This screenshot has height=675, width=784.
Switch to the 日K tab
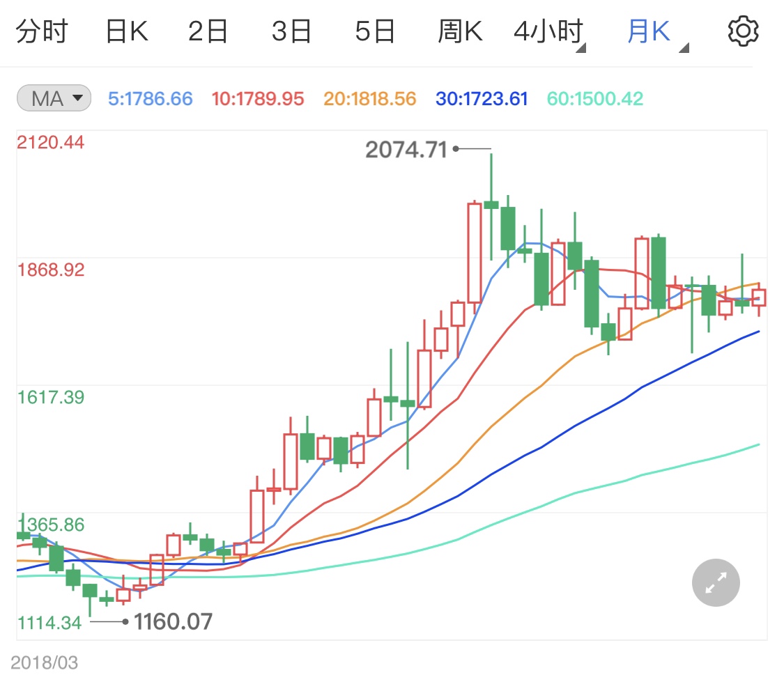pyautogui.click(x=127, y=31)
